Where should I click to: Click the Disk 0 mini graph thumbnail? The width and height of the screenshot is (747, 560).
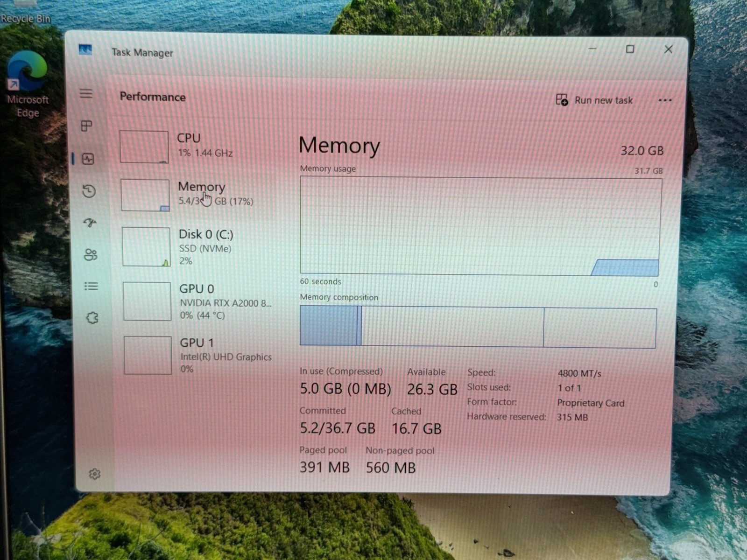147,247
